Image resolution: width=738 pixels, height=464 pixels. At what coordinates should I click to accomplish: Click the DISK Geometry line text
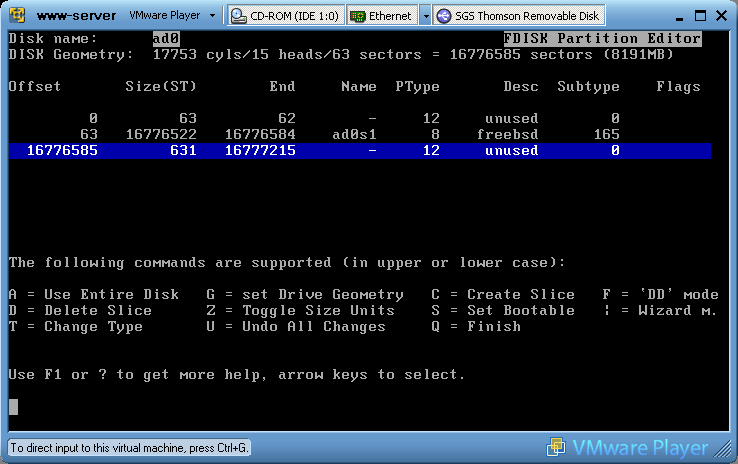pos(341,55)
